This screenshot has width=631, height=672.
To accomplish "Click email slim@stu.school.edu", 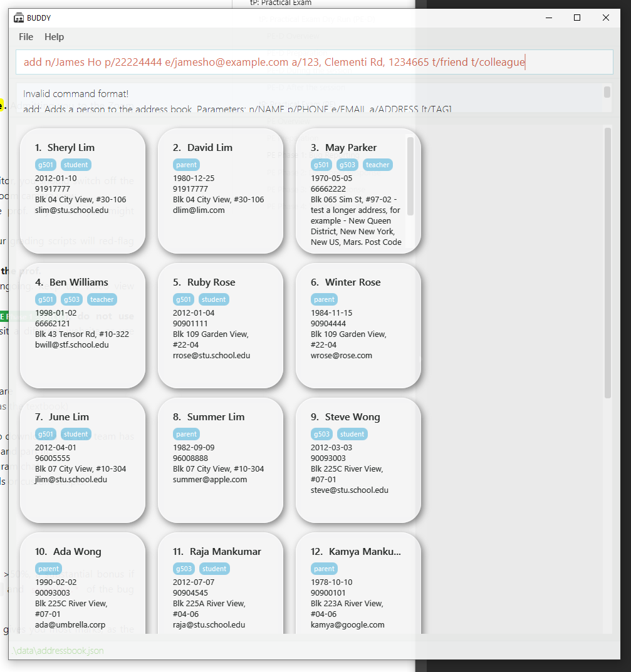I will tap(71, 210).
